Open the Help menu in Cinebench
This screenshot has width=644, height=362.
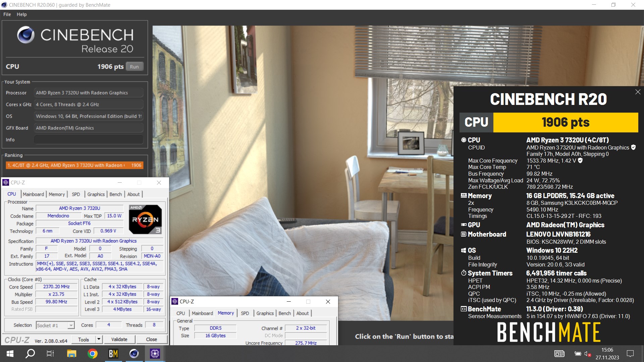[21, 14]
